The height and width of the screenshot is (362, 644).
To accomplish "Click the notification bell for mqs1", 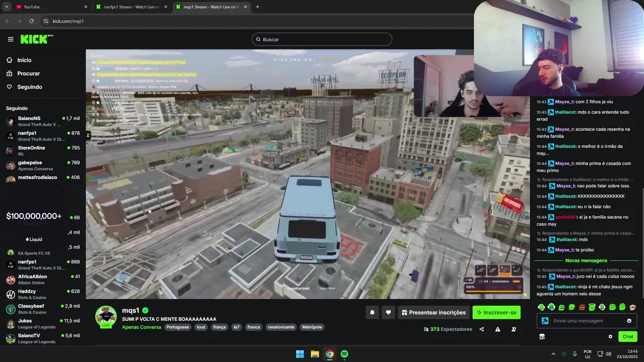I will pos(372,313).
